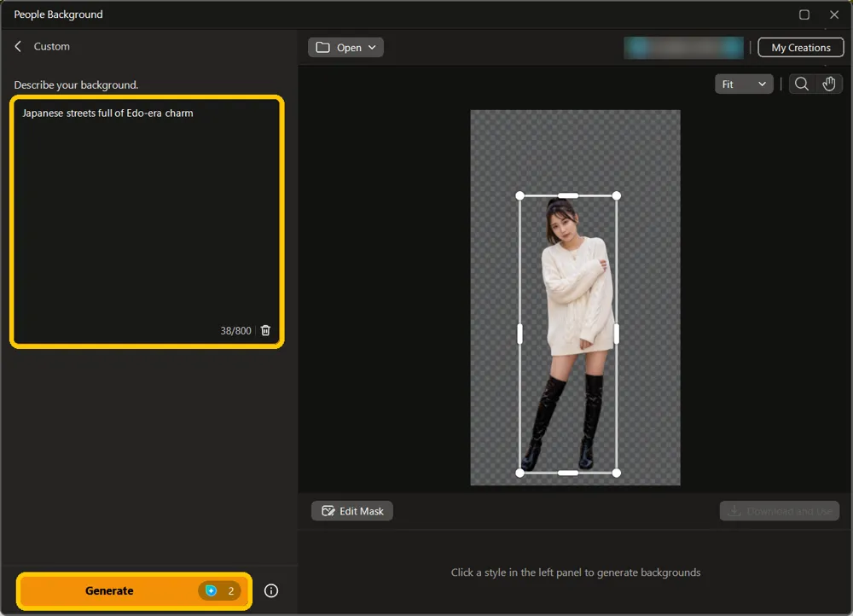The height and width of the screenshot is (616, 853).
Task: Open My Creations
Action: (801, 47)
